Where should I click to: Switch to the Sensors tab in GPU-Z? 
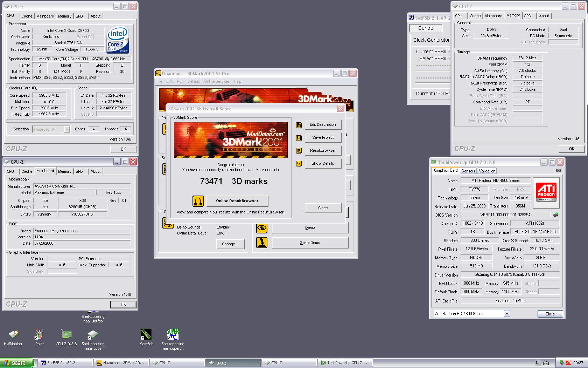pyautogui.click(x=468, y=171)
